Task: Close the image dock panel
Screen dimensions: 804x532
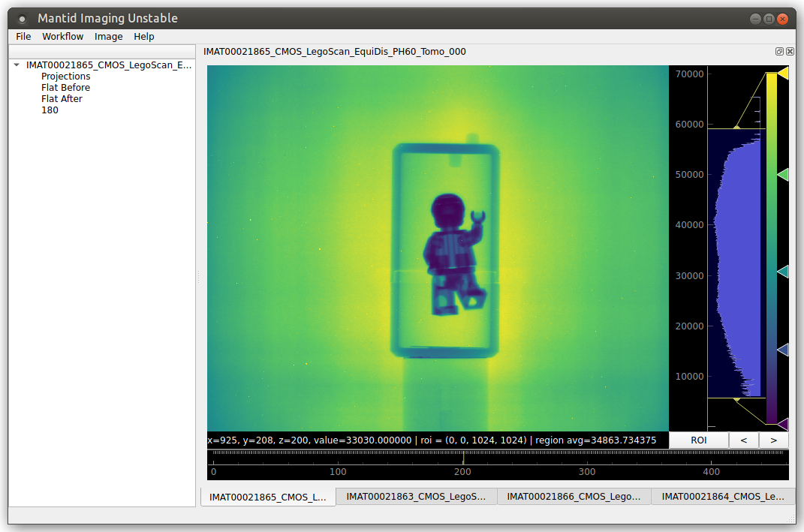Action: pos(790,51)
